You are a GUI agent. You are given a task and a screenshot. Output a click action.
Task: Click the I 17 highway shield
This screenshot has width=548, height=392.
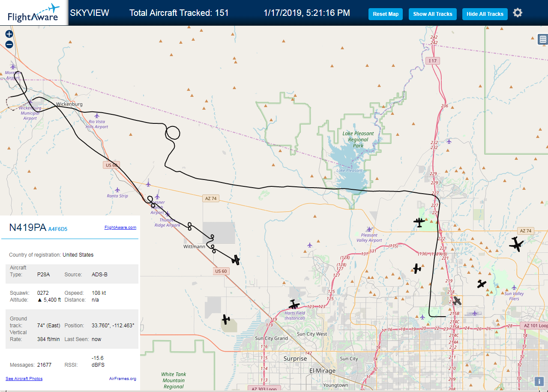tap(433, 61)
